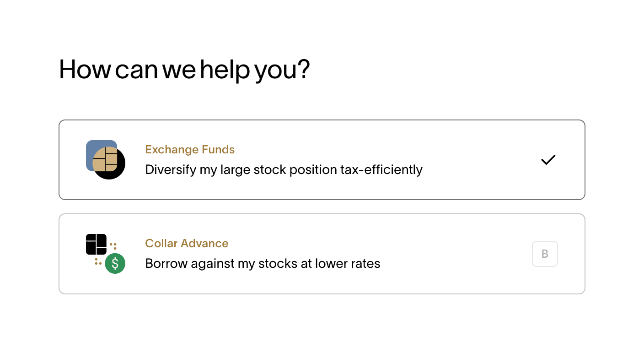Click the brown dotted connector in Collar icon
The width and height of the screenshot is (644, 353).
113,246
